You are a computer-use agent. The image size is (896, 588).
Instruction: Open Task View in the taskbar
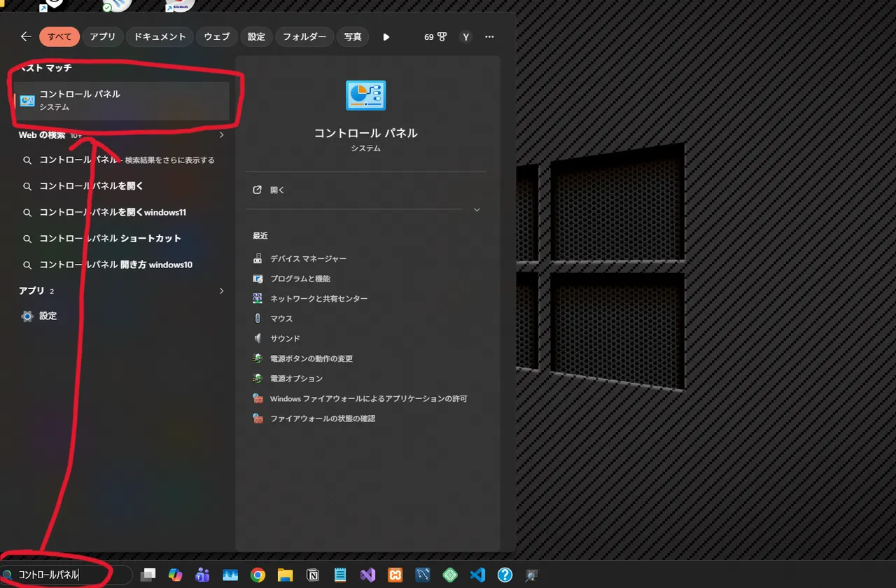click(x=148, y=575)
